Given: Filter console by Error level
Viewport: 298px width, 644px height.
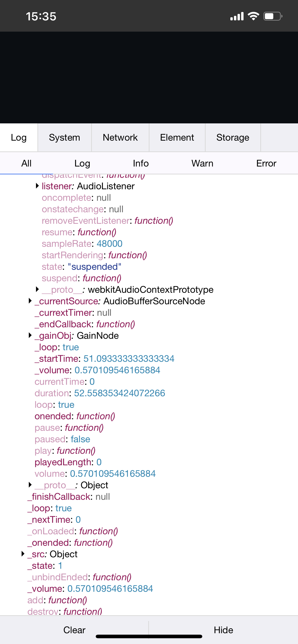Looking at the screenshot, I should point(266,163).
